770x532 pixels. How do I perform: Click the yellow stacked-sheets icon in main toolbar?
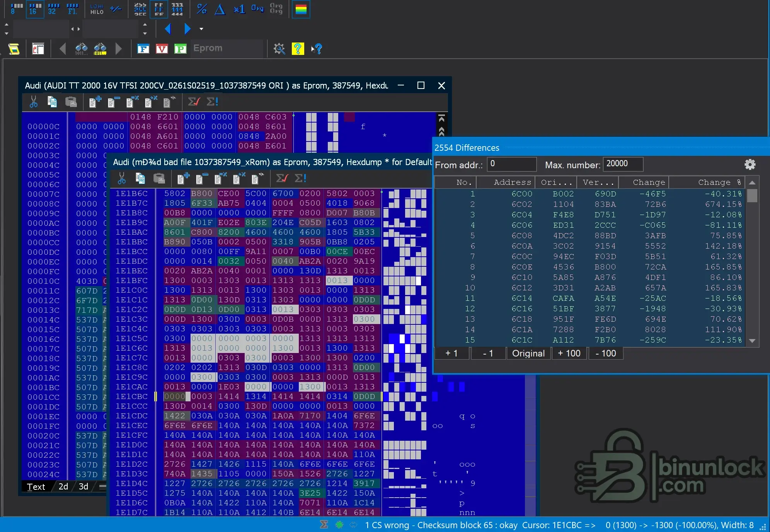tap(14, 49)
